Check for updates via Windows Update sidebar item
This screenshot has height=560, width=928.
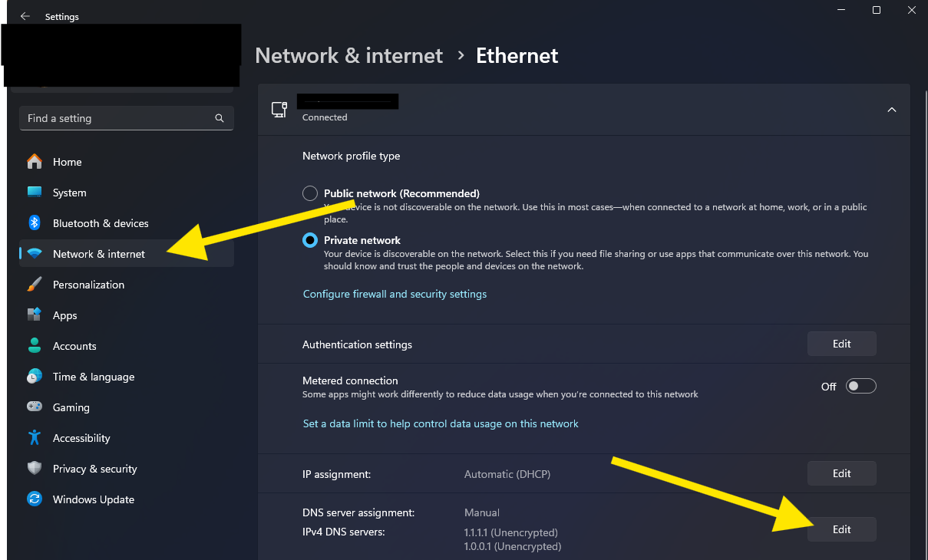point(93,499)
